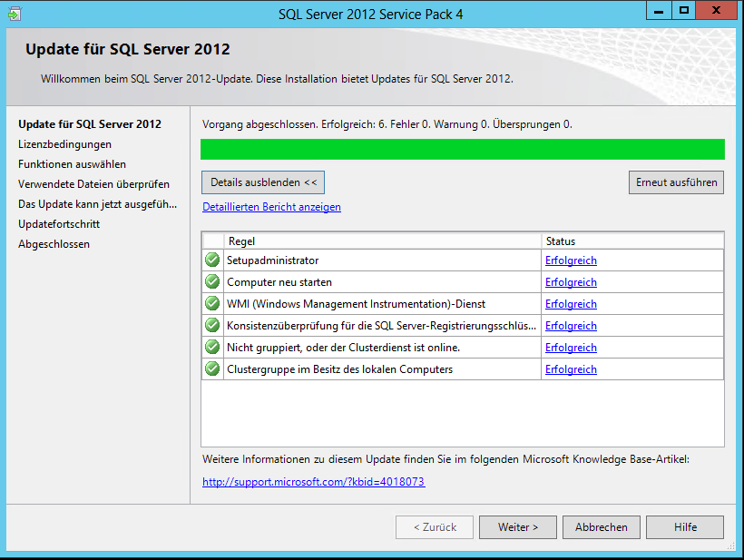This screenshot has width=744, height=560.
Task: Click the green progress bar
Action: (x=463, y=149)
